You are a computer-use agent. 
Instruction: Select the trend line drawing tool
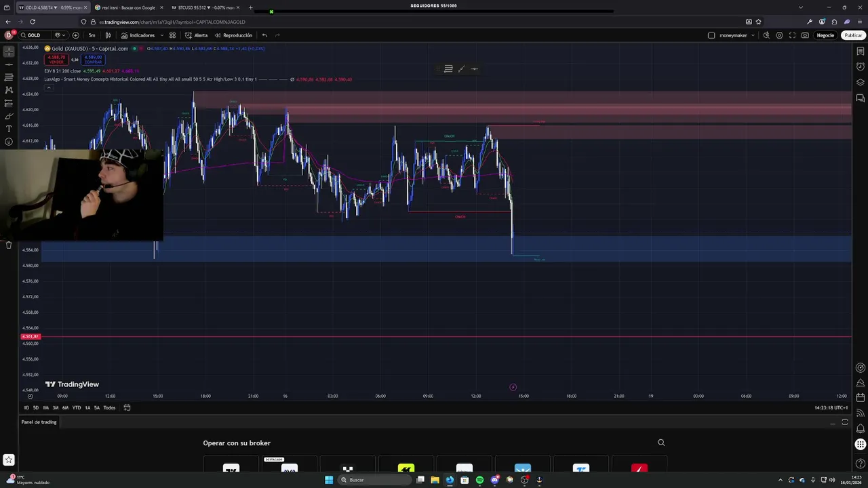point(9,64)
